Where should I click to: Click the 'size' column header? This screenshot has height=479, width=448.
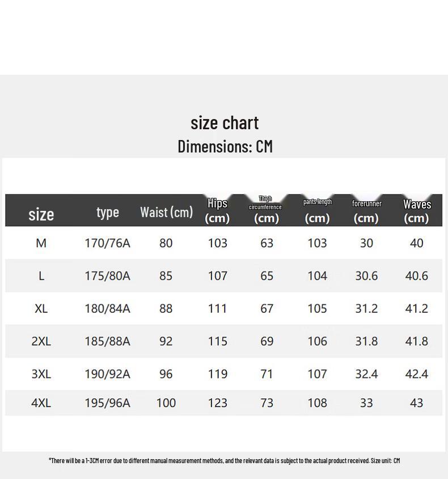[x=41, y=214]
